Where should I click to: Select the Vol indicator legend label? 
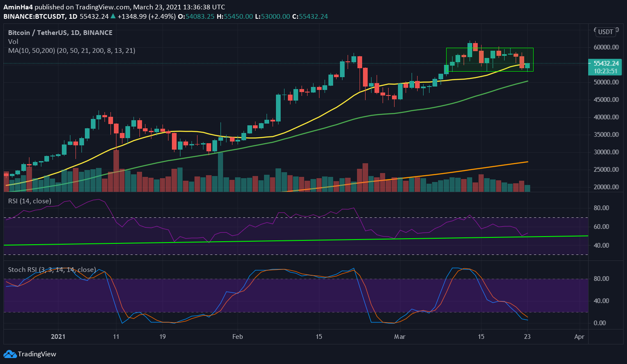(13, 42)
